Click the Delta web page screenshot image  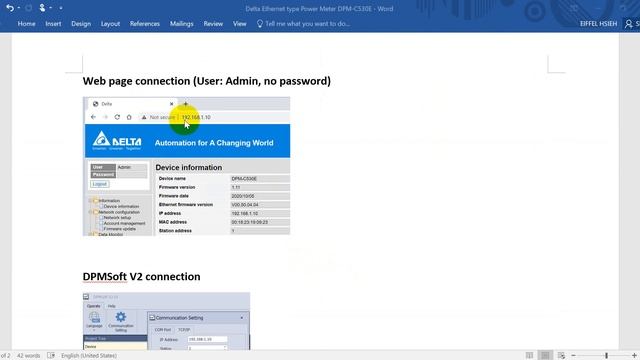pos(187,166)
